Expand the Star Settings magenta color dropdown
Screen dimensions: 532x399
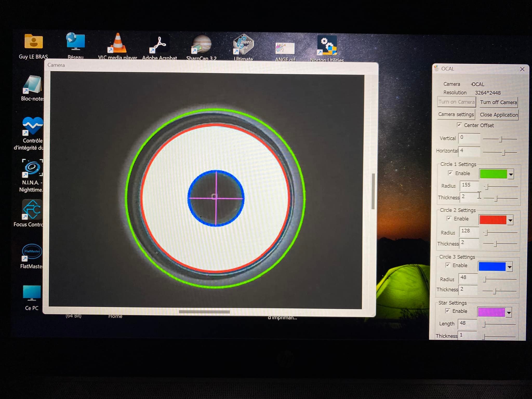[509, 312]
